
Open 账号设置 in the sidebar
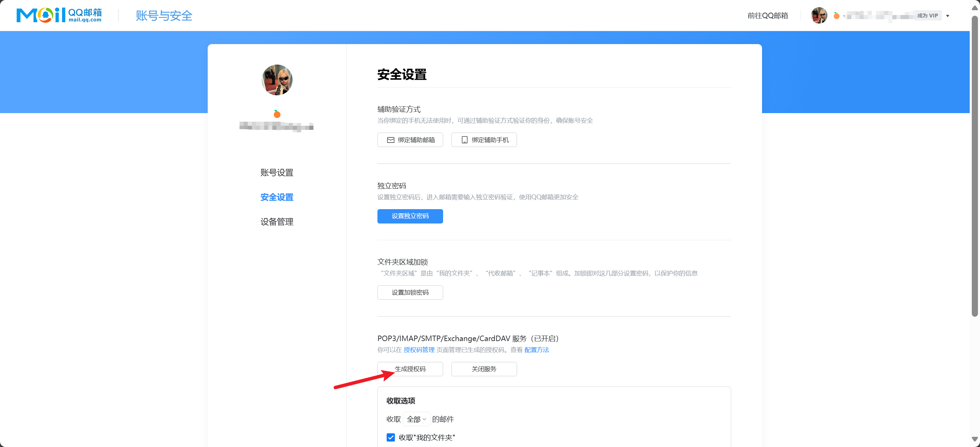point(276,173)
